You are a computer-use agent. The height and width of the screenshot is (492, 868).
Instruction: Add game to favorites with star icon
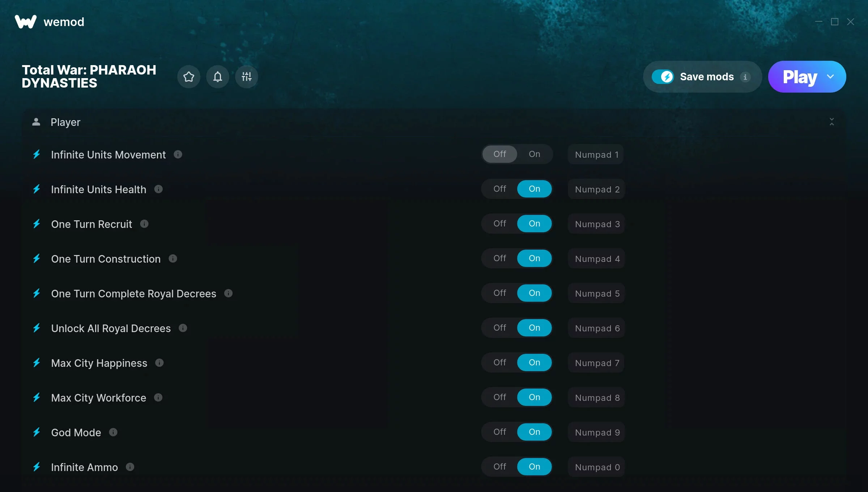[189, 77]
